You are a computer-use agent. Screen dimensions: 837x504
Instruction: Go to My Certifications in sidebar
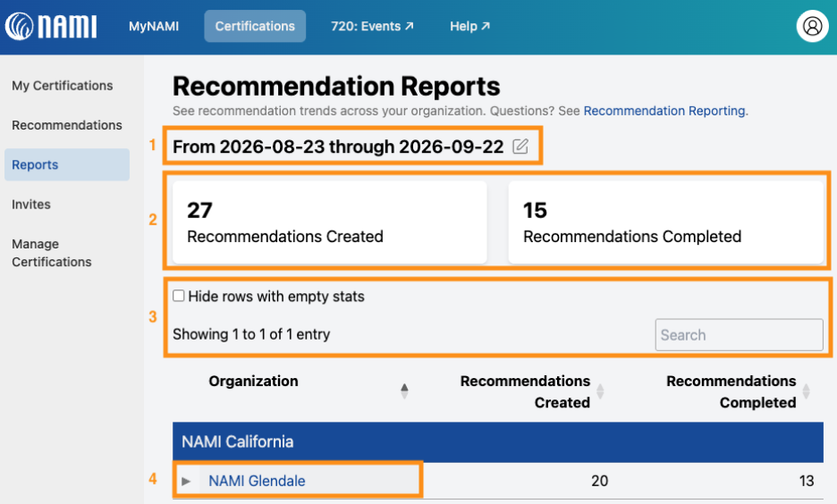coord(63,85)
